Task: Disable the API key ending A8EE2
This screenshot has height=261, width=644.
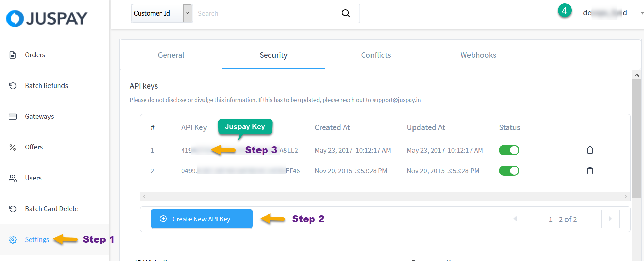Action: click(509, 150)
